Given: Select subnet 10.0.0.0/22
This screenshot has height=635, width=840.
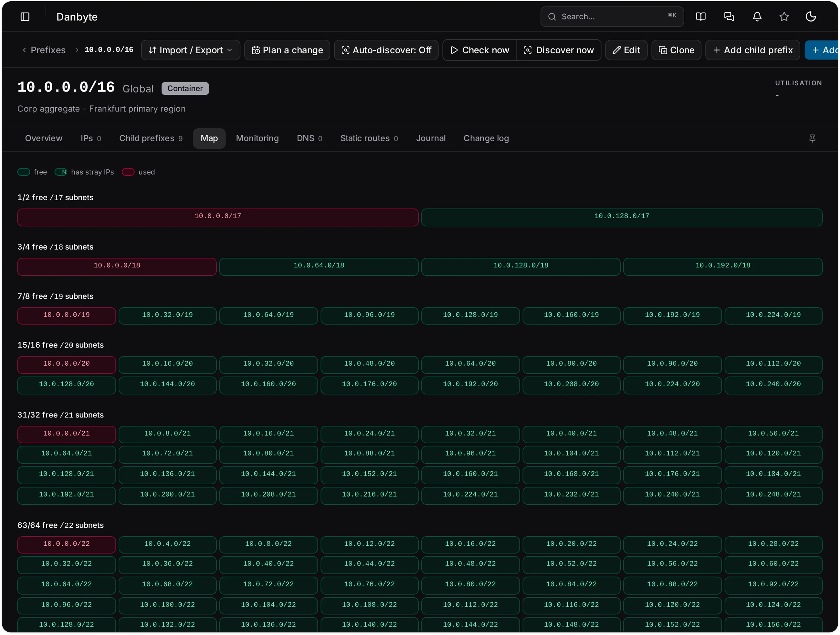Looking at the screenshot, I should (67, 544).
